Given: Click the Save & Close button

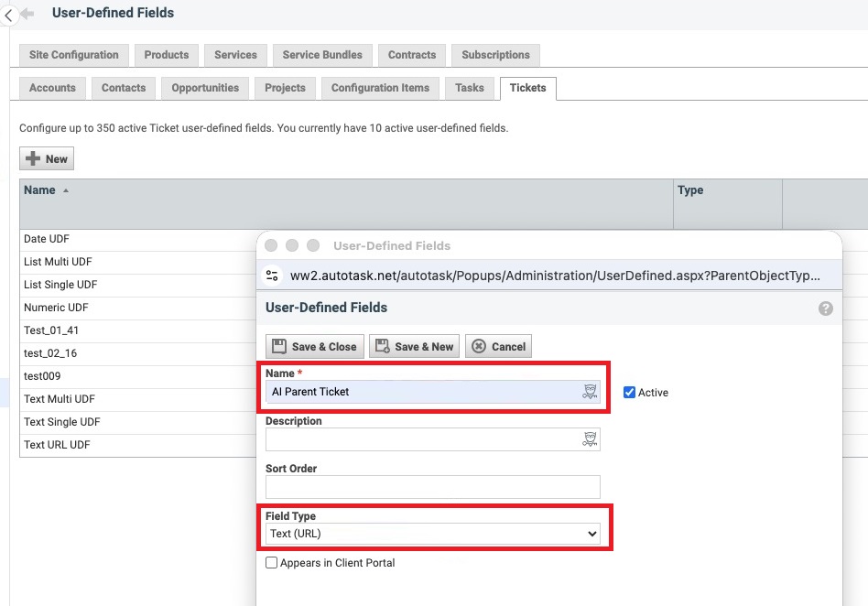Looking at the screenshot, I should 314,346.
